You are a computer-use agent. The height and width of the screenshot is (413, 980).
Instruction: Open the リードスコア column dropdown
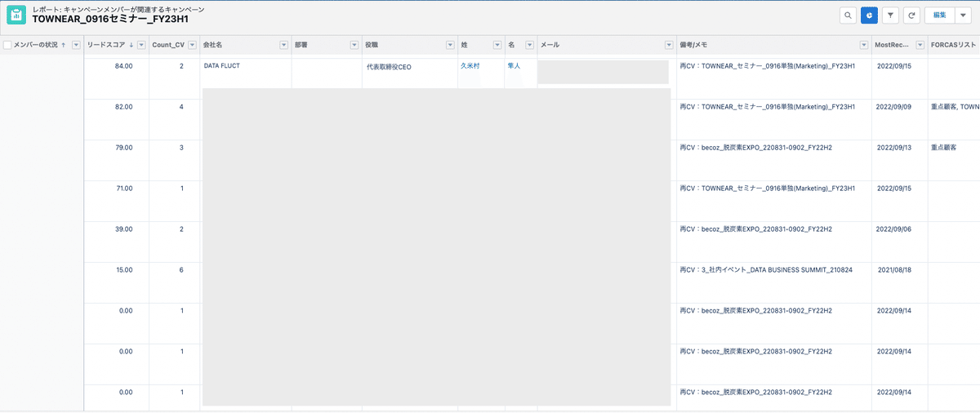[141, 45]
